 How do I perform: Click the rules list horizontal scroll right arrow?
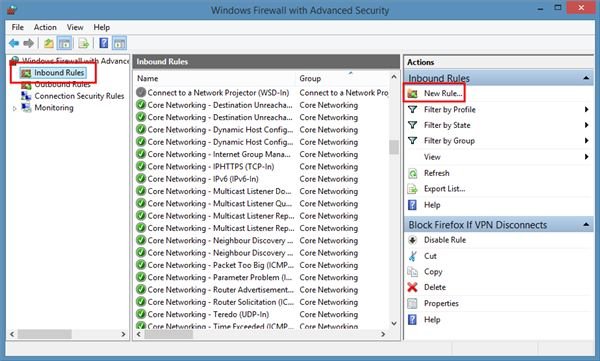(383, 334)
